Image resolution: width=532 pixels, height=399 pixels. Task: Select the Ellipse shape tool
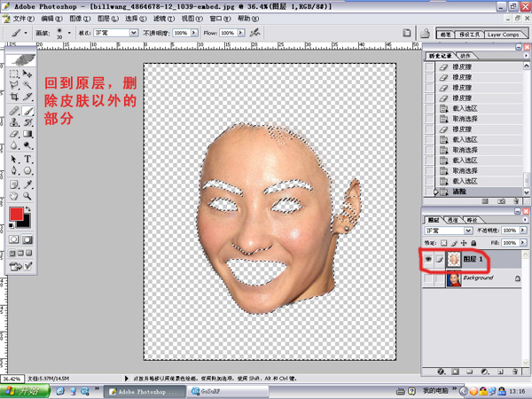point(27,170)
